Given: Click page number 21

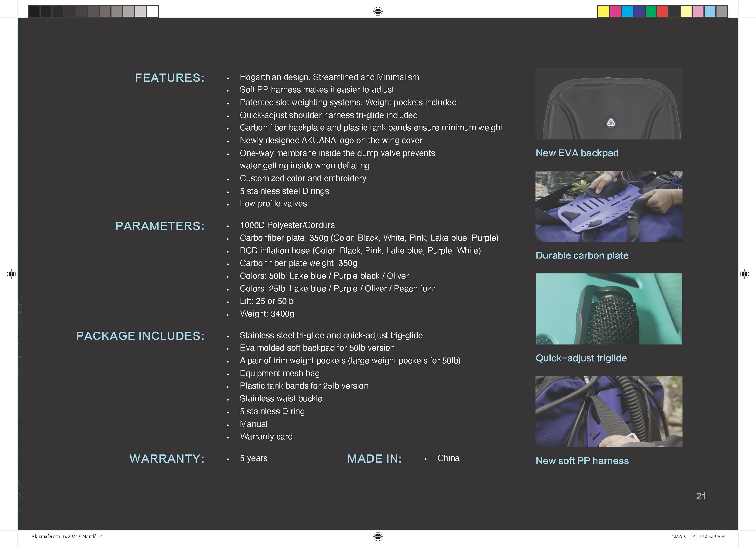Looking at the screenshot, I should 701,496.
